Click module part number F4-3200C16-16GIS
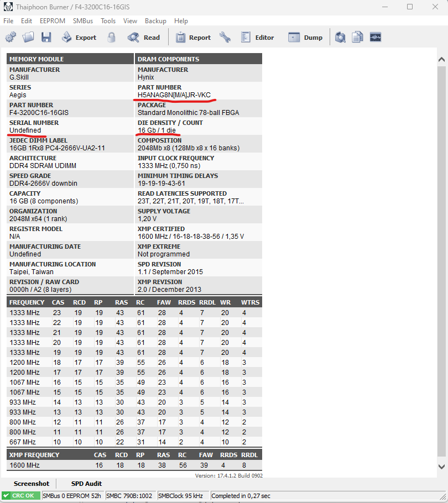 click(x=39, y=113)
